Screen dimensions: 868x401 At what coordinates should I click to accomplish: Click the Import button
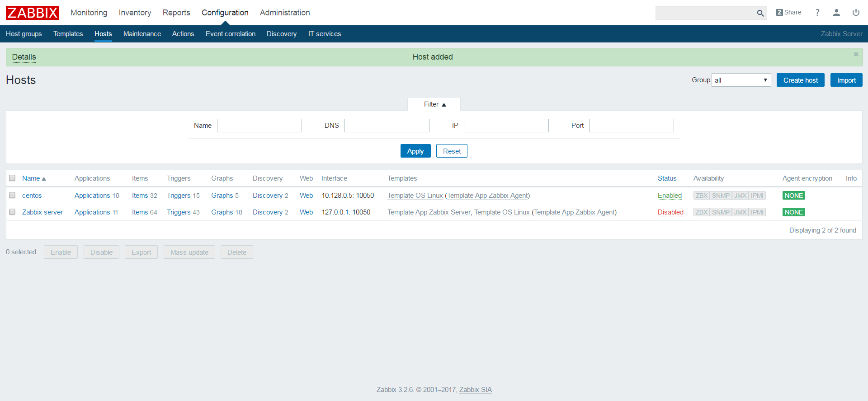pos(846,80)
